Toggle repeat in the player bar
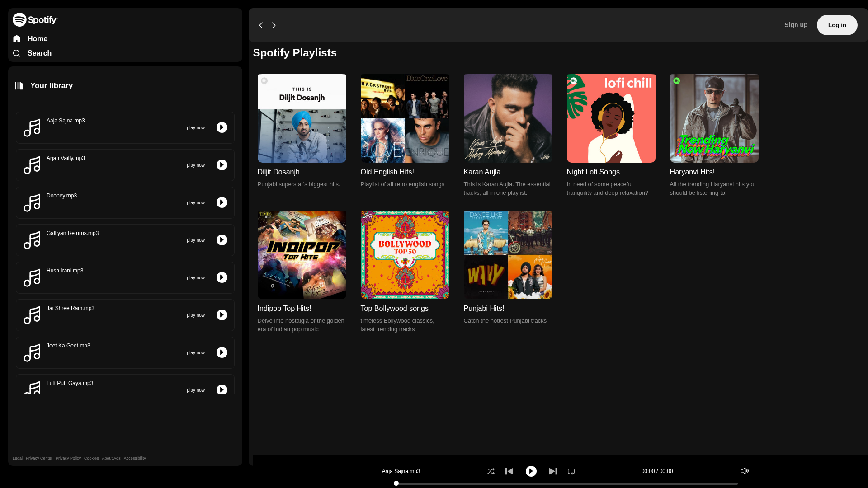The width and height of the screenshot is (868, 488). click(x=571, y=471)
